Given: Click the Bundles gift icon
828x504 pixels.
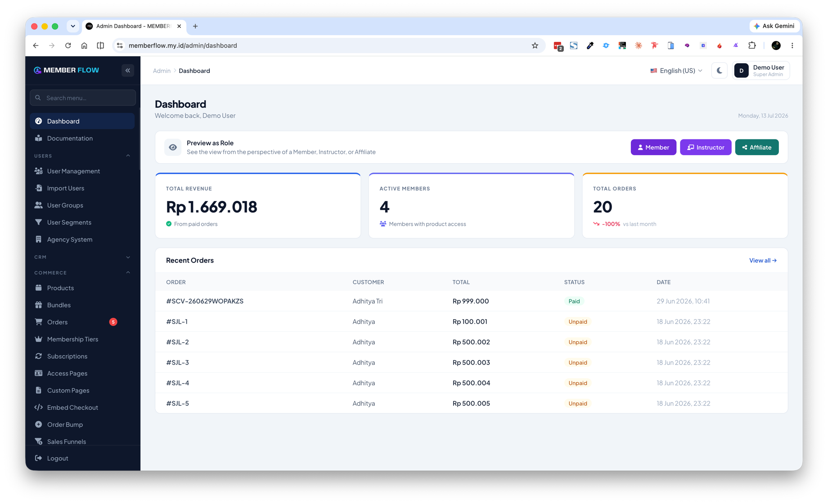Looking at the screenshot, I should coord(39,305).
